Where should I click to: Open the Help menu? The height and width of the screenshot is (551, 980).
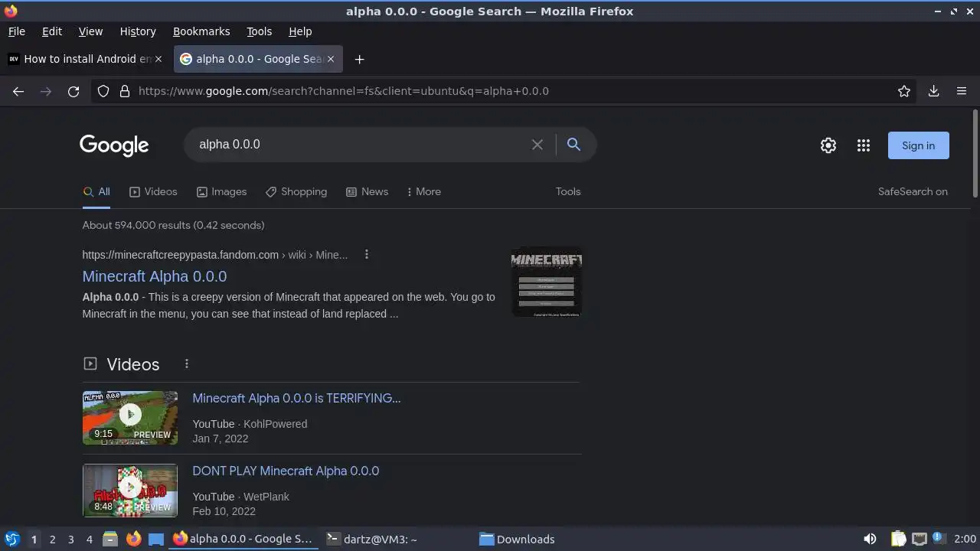[300, 31]
